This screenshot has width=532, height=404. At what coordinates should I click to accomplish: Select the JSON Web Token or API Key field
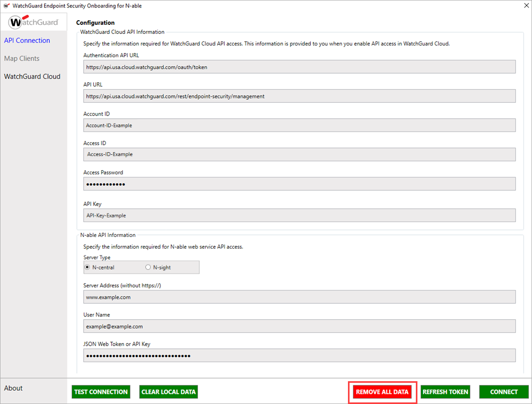[299, 355]
